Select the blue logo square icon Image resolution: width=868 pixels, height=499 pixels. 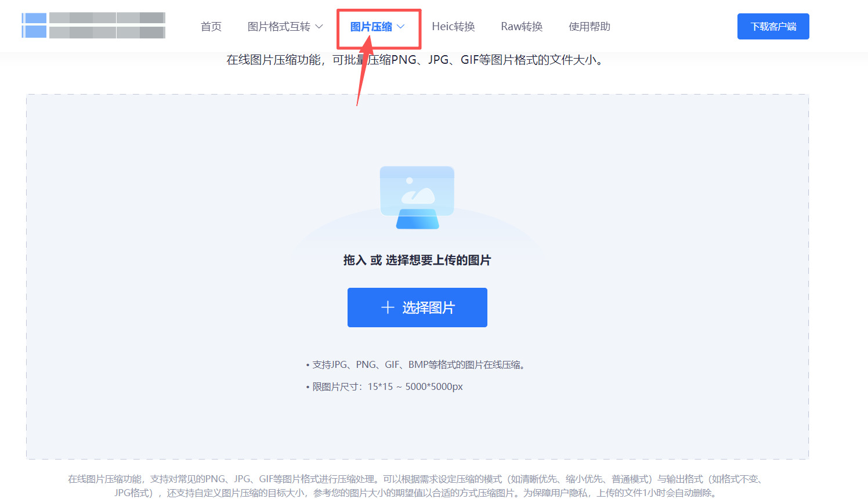click(x=34, y=26)
